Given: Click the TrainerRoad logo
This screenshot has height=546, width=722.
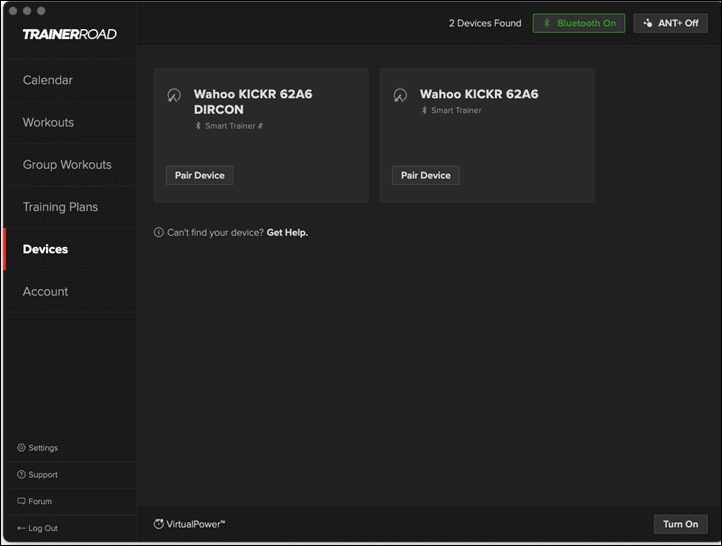Looking at the screenshot, I should pos(70,35).
